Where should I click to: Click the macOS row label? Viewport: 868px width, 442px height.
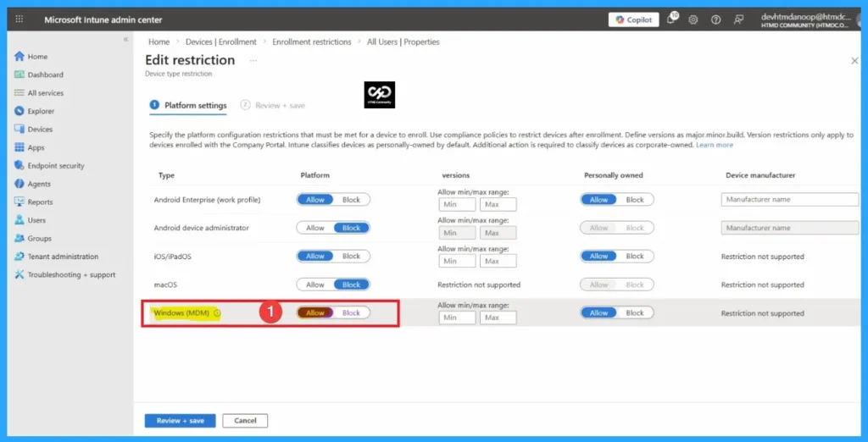(x=165, y=285)
